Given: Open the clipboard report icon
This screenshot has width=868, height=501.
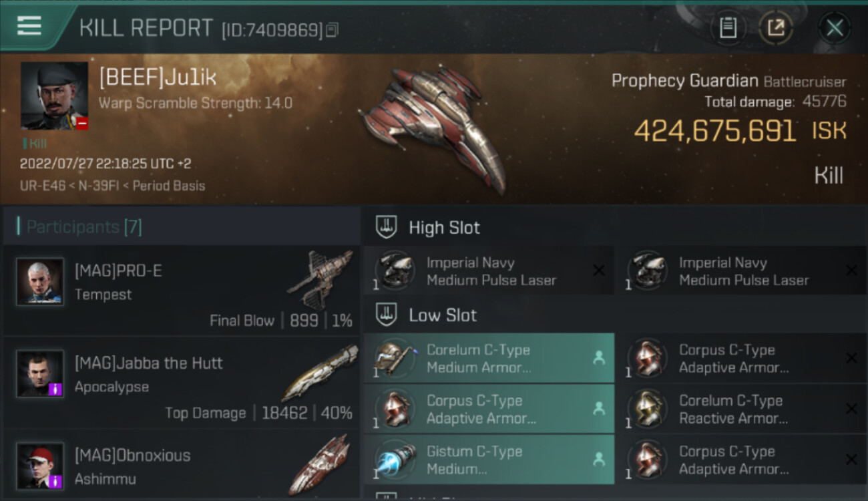Looking at the screenshot, I should pos(728,28).
